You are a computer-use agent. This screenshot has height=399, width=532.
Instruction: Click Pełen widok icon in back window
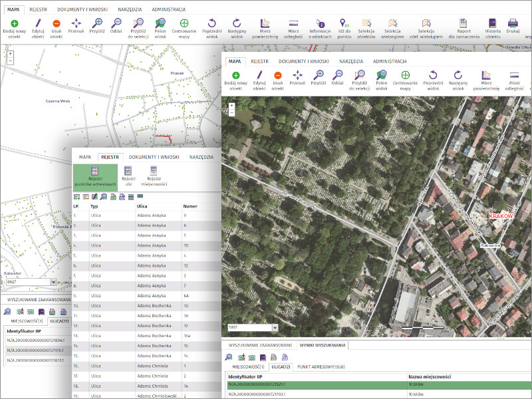[160, 29]
